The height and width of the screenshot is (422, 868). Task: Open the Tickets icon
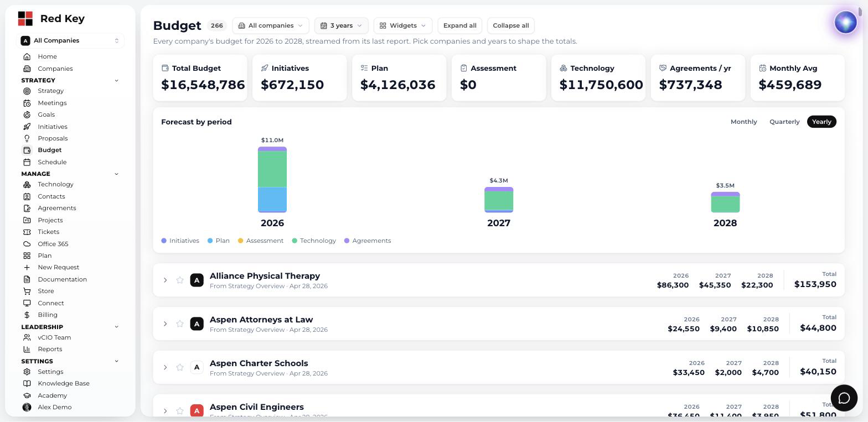tap(27, 232)
